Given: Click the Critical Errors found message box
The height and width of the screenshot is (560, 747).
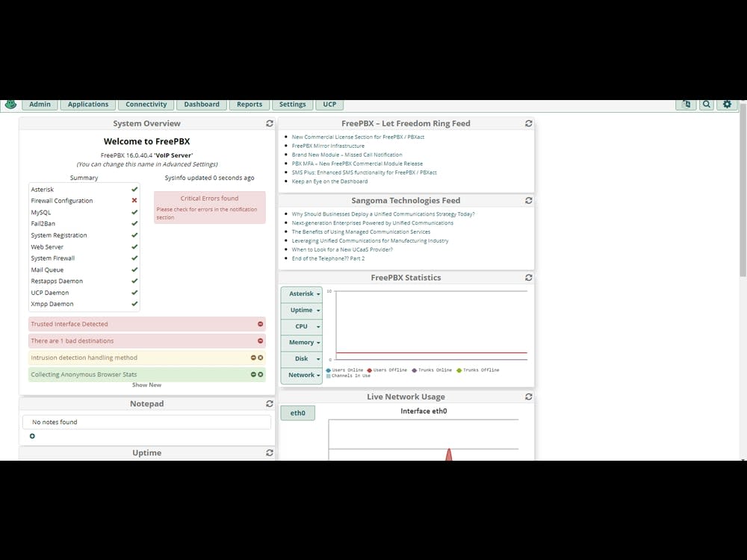Looking at the screenshot, I should pos(210,208).
